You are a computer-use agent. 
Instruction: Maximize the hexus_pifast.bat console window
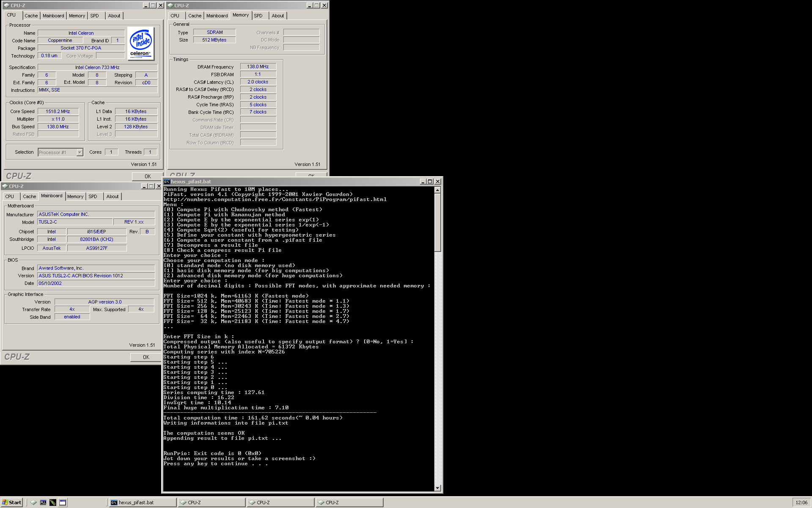[430, 182]
